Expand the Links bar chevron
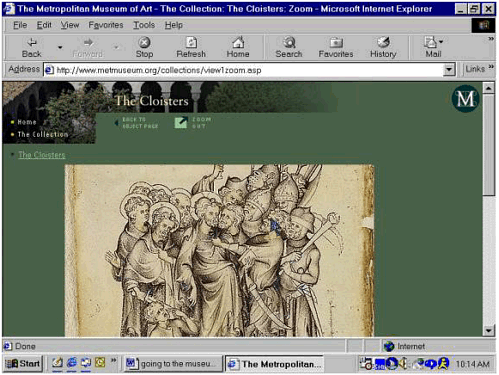This screenshot has width=499, height=375. [x=491, y=67]
